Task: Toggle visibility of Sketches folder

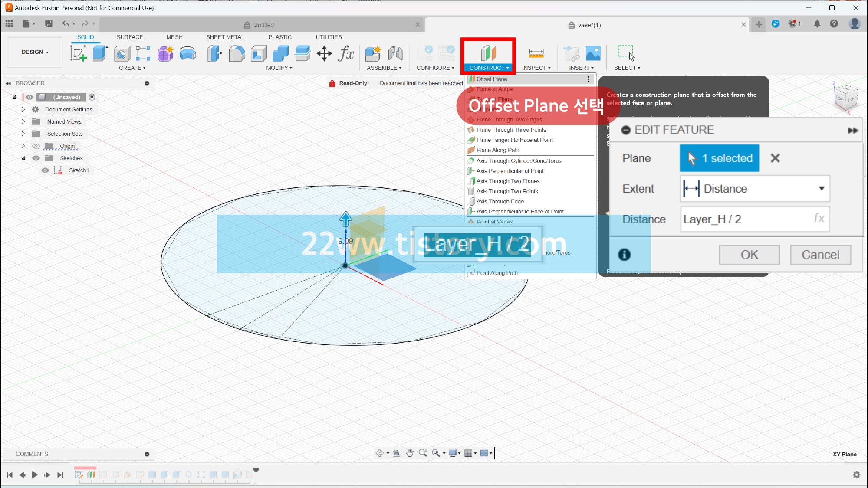Action: (36, 158)
